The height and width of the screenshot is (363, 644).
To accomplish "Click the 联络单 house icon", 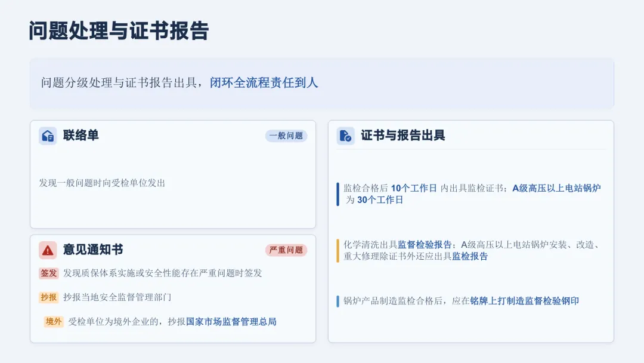I will 48,136.
